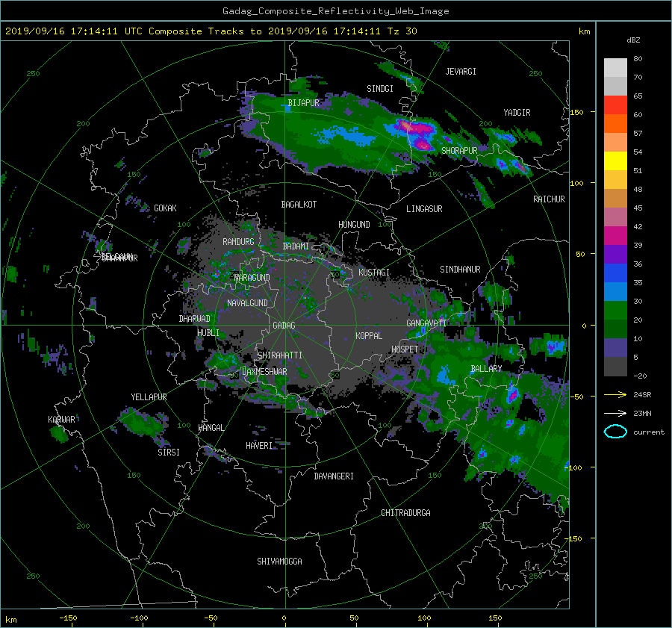The image size is (672, 628).
Task: Click the GOKAK city label
Action: point(165,208)
